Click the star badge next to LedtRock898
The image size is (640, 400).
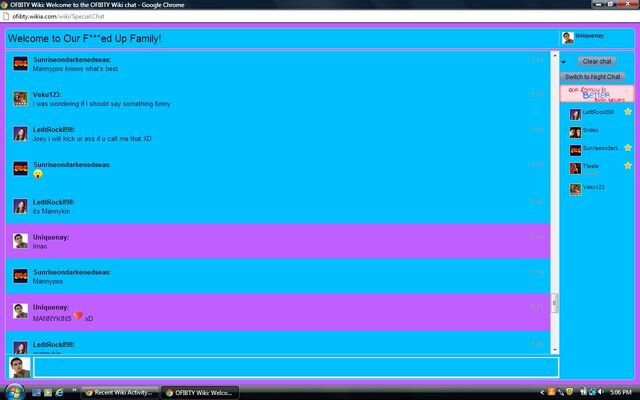click(628, 111)
